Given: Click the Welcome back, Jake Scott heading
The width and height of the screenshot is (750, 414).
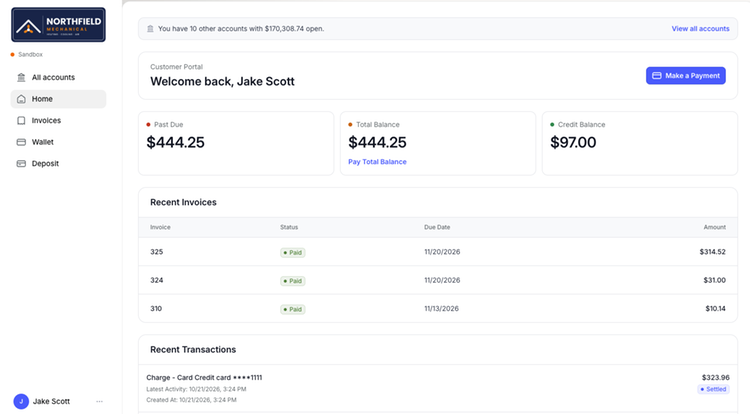Looking at the screenshot, I should coord(222,82).
